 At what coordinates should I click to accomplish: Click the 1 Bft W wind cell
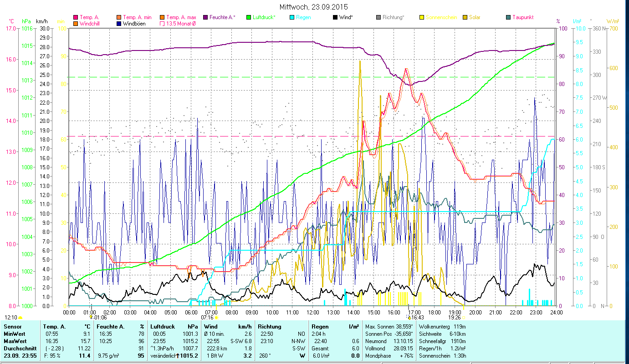215,356
